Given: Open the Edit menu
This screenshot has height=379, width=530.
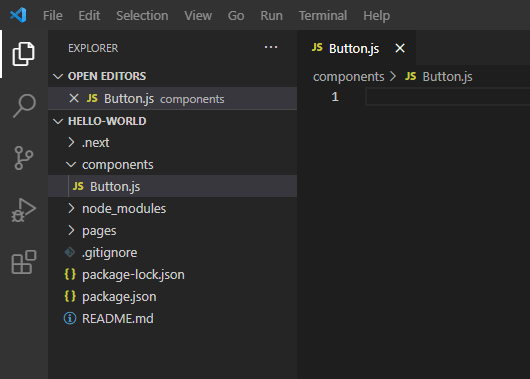Looking at the screenshot, I should click(x=89, y=16).
